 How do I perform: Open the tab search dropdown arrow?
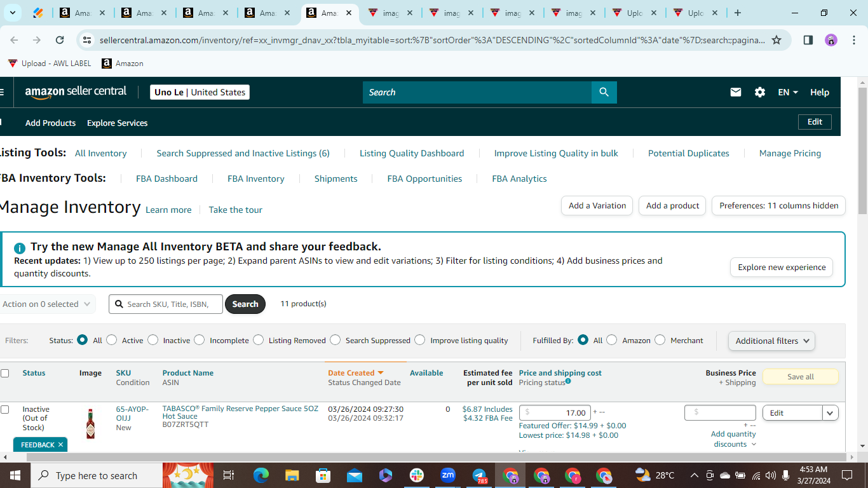(13, 13)
